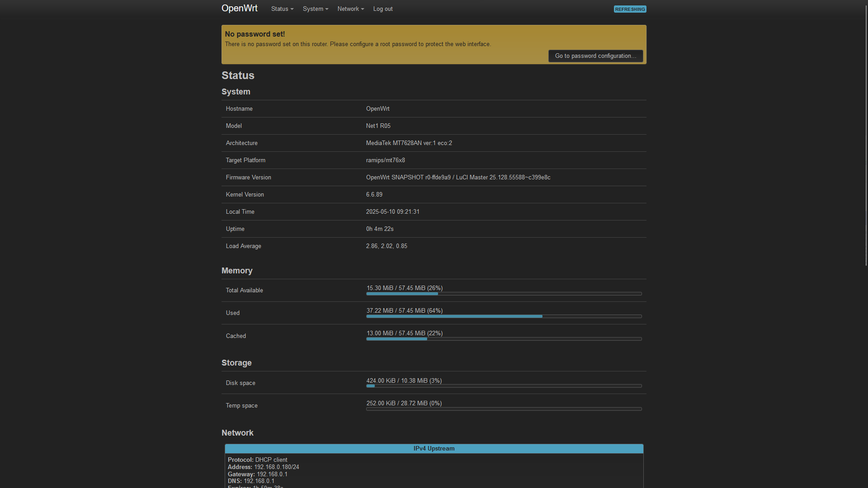
Task: Click the Total Available memory label
Action: [245, 291]
